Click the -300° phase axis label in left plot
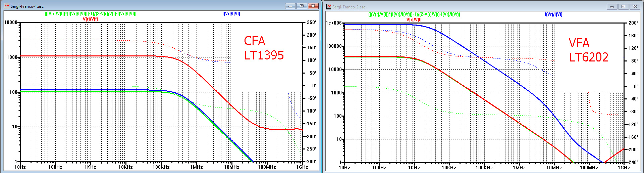The height and width of the screenshot is (173, 644). tap(311, 162)
